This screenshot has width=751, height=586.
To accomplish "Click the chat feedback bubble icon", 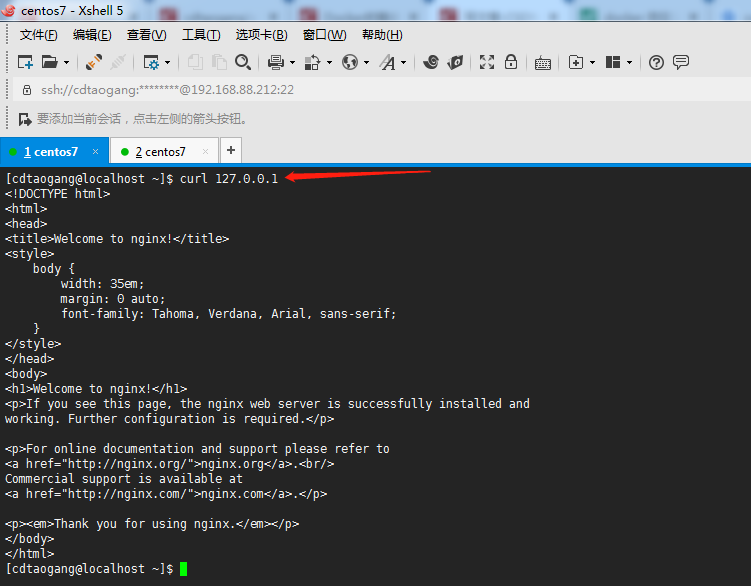I will tap(681, 62).
